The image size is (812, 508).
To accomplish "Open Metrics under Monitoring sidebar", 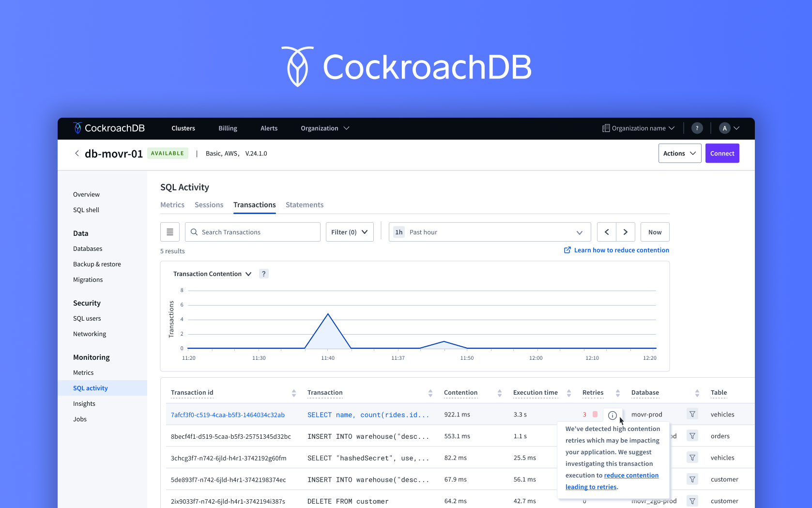I will pos(83,372).
